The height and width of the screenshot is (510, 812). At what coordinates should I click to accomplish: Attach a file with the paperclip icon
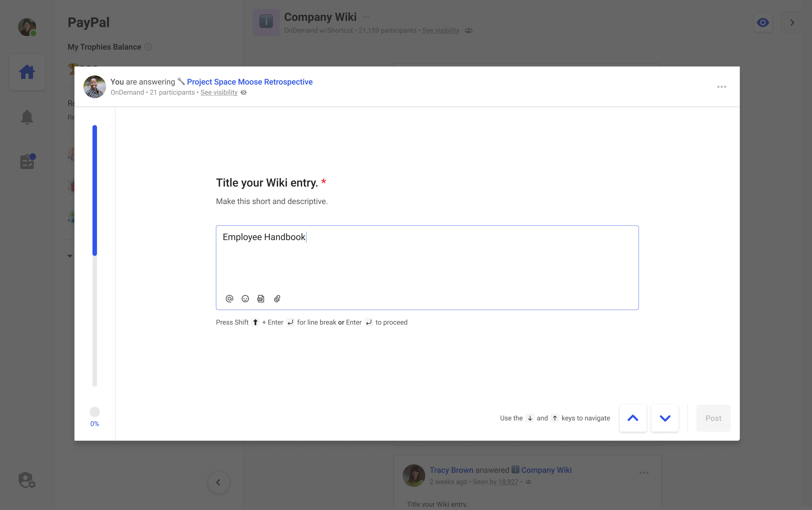pyautogui.click(x=277, y=299)
